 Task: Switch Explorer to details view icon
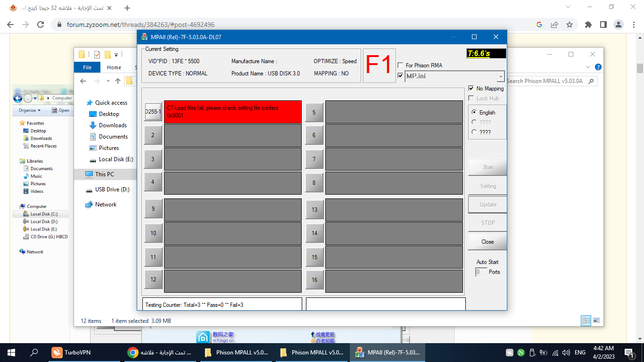point(586,321)
